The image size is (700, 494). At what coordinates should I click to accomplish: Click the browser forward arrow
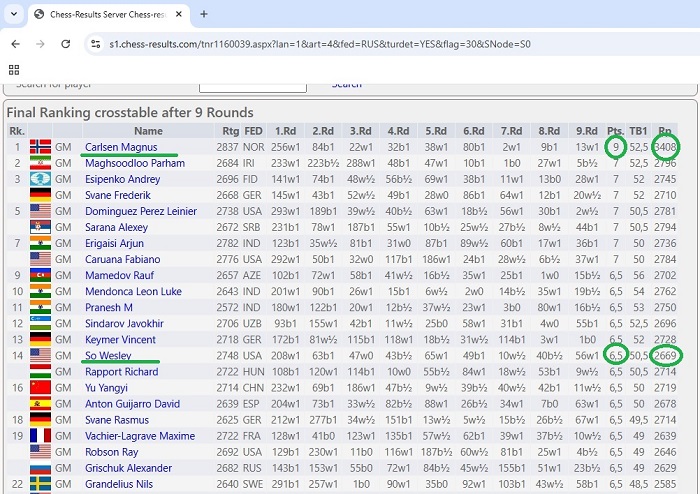pyautogui.click(x=41, y=44)
